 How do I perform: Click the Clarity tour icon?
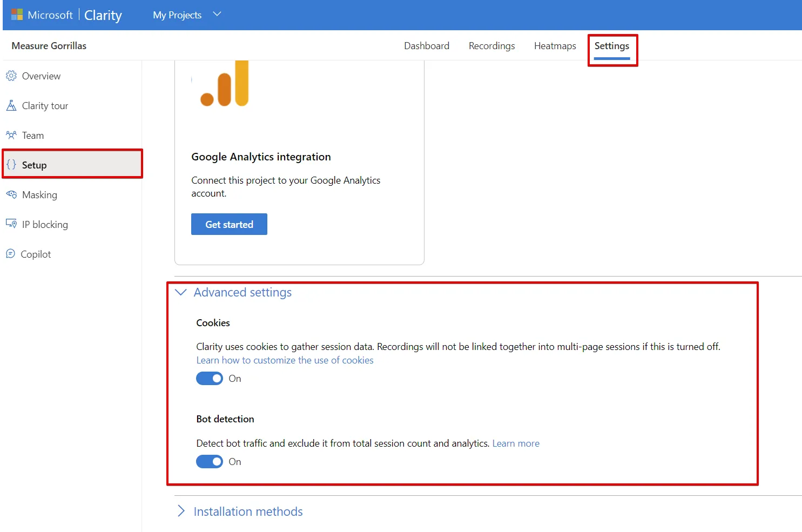pyautogui.click(x=11, y=106)
